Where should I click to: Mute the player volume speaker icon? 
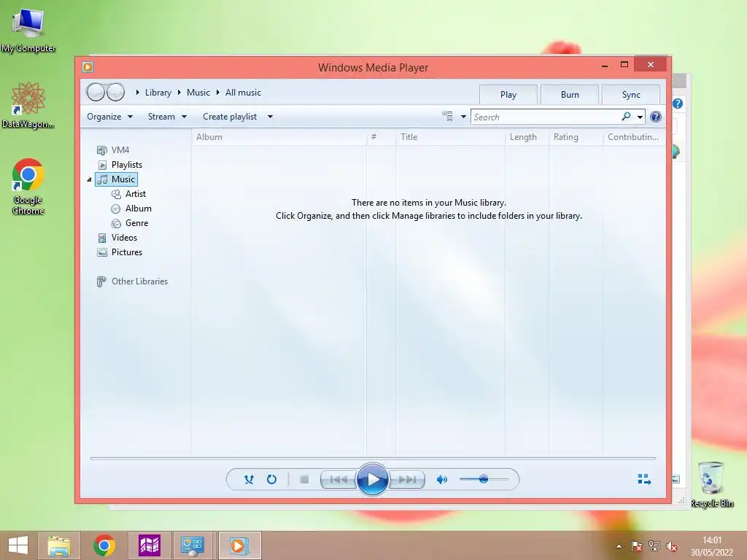point(441,480)
